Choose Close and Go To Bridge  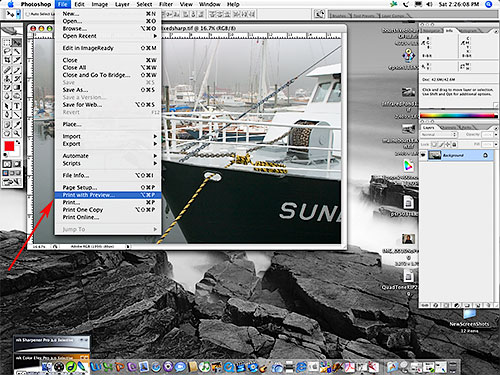108,75
